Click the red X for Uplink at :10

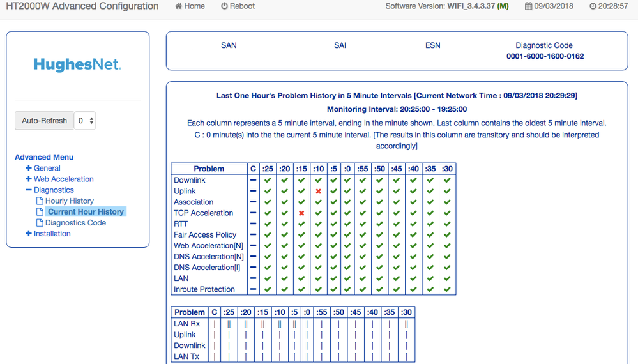tap(318, 192)
